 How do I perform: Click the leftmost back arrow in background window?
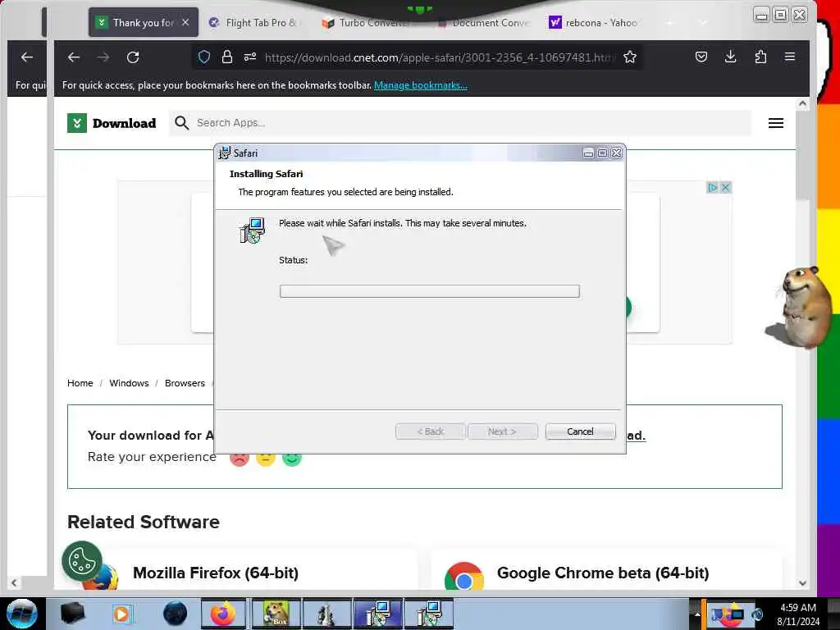27,57
